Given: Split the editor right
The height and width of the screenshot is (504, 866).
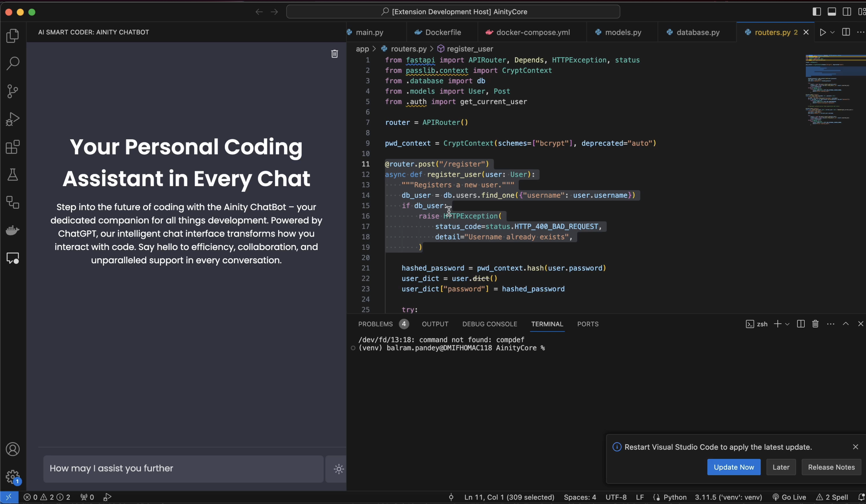Looking at the screenshot, I should 846,32.
